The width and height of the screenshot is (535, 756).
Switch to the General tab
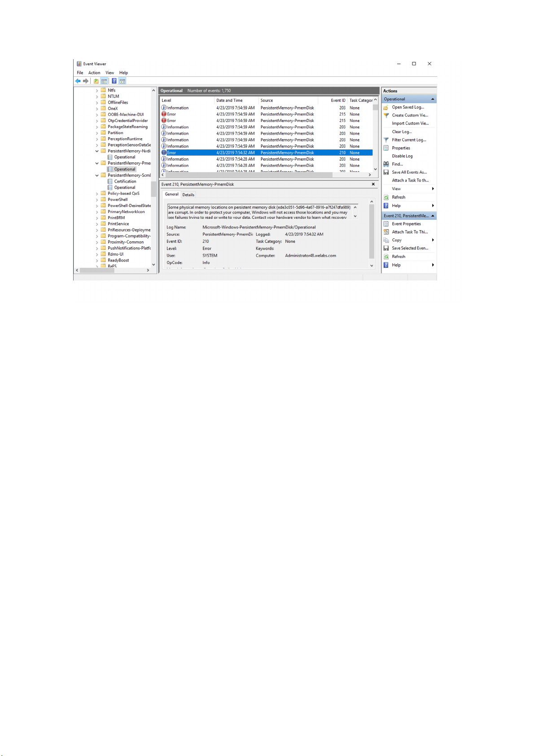(x=171, y=194)
